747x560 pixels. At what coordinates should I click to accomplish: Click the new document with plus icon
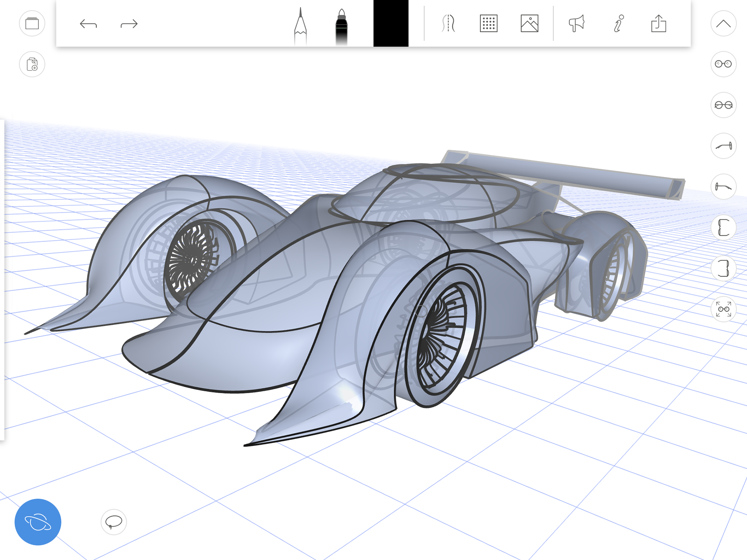tap(32, 64)
